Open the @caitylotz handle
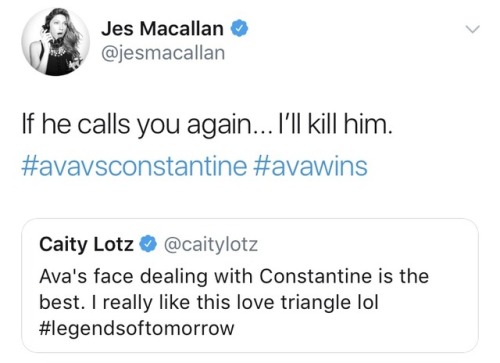500x363 pixels. 210,244
